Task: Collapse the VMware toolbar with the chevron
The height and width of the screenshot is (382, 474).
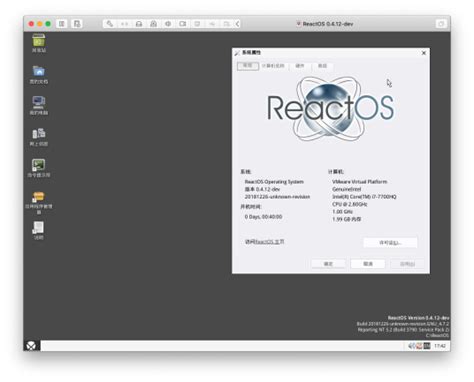Action: (237, 24)
